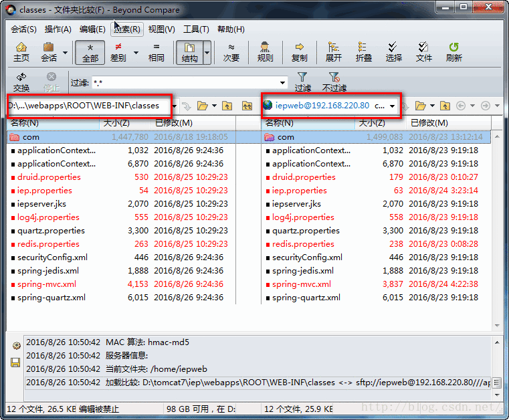
Task: Open the Home (主页) toolbar icon
Action: (x=21, y=52)
